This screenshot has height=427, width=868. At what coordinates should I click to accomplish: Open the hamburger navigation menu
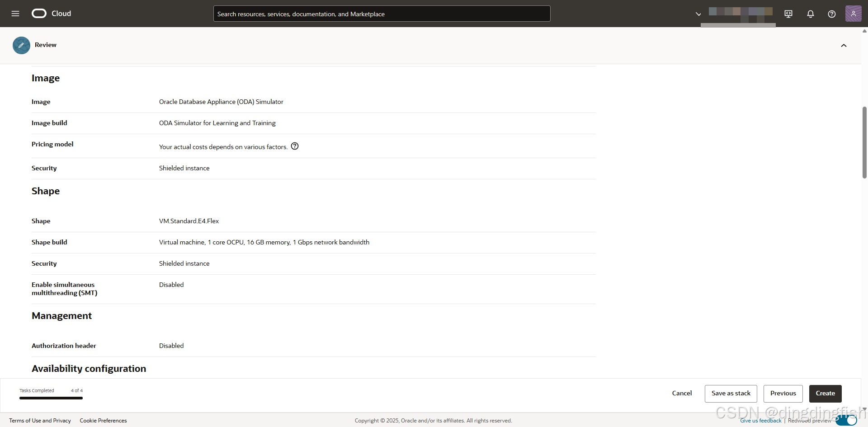15,14
